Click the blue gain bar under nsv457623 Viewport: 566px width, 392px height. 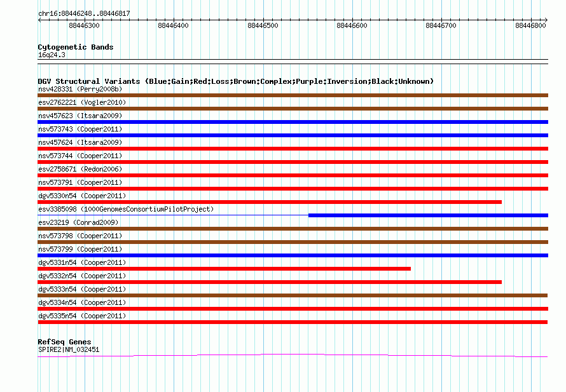[293, 122]
